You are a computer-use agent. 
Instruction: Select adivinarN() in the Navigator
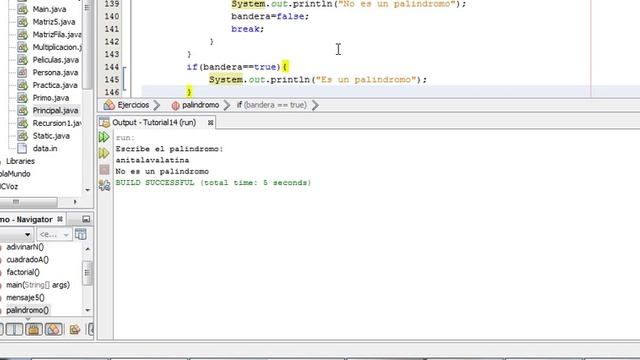tap(25, 247)
